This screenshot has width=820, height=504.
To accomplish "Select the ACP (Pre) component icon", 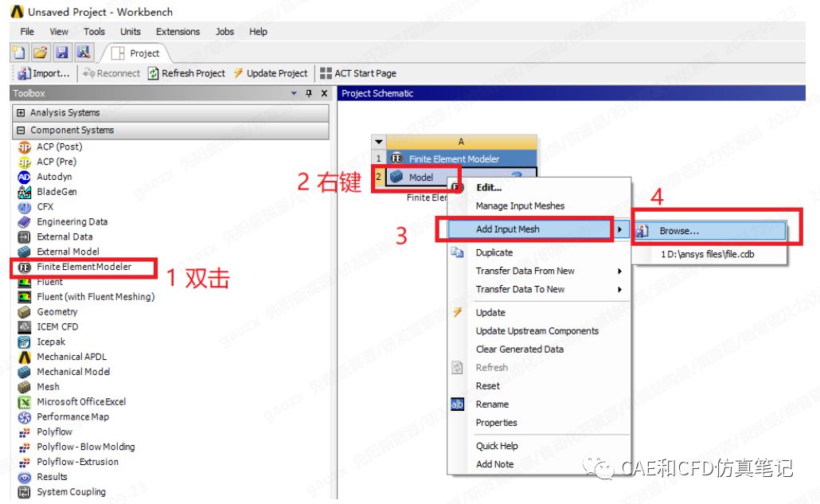I will click(24, 162).
